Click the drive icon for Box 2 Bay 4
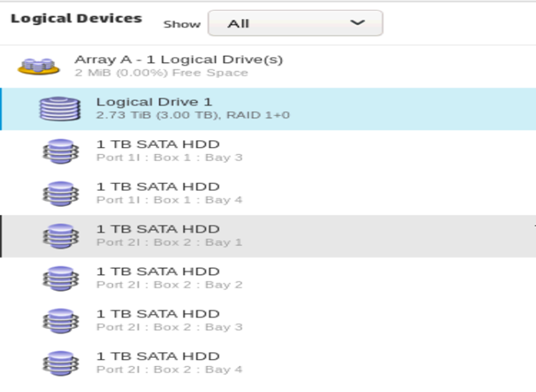 (x=61, y=363)
